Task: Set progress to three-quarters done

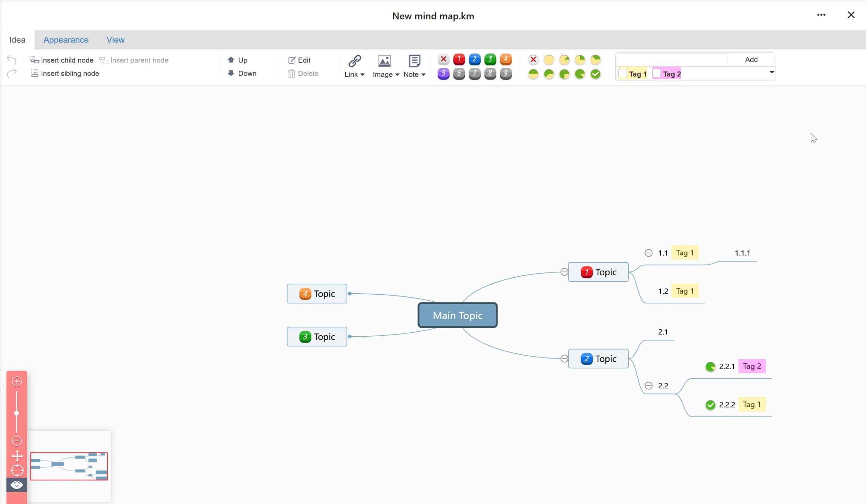Action: [565, 74]
